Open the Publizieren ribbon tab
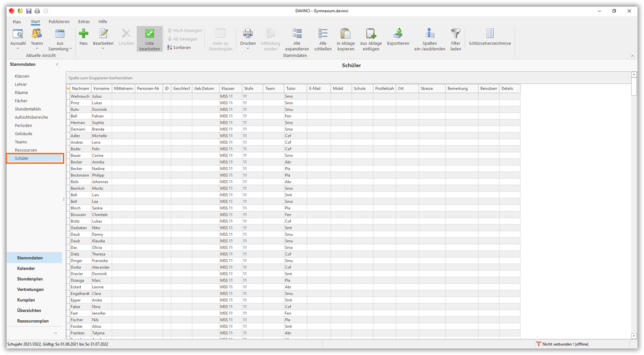Image resolution: width=644 pixels, height=355 pixels. 59,22
